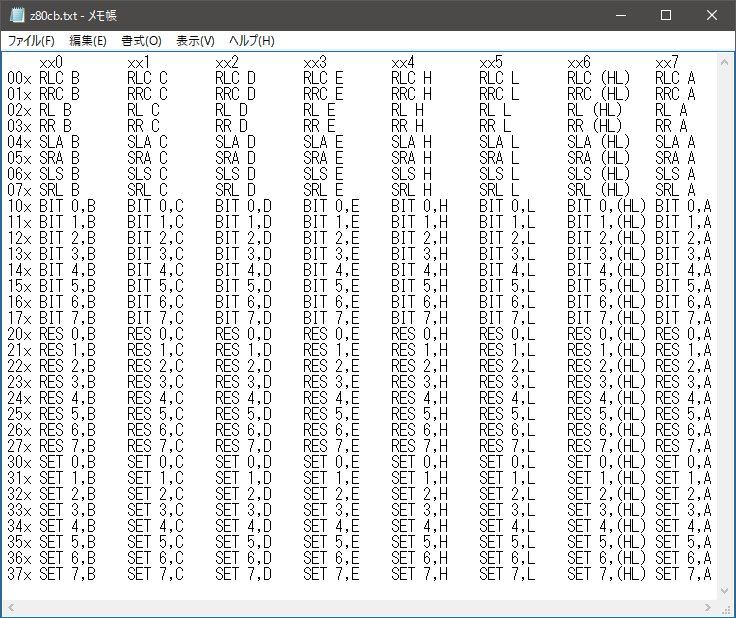Close the z80cb.txt Notepad window
This screenshot has height=618, width=736.
pos(712,15)
